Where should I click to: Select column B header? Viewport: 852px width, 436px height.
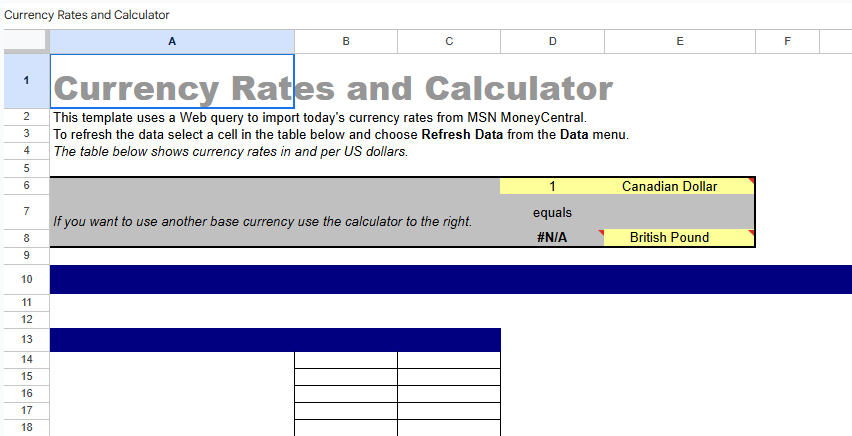point(345,41)
